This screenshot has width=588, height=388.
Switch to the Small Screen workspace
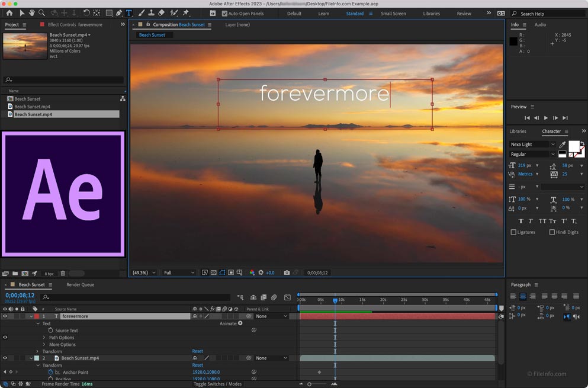click(393, 14)
